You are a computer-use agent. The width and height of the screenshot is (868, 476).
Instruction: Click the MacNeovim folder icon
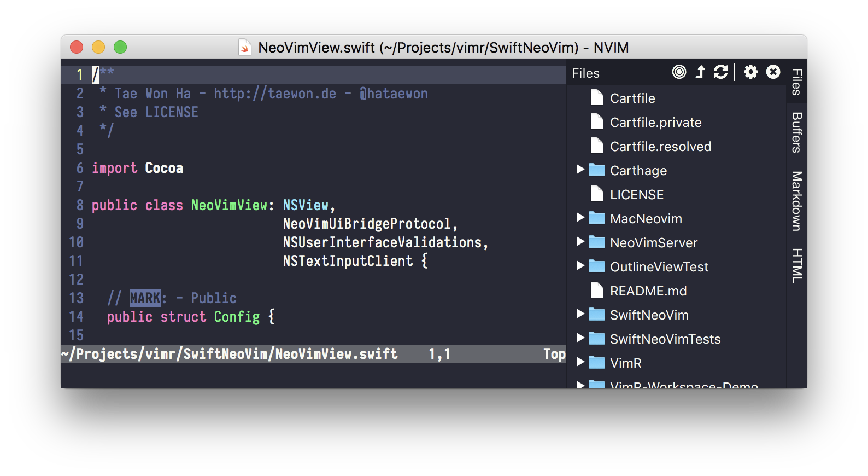tap(597, 218)
